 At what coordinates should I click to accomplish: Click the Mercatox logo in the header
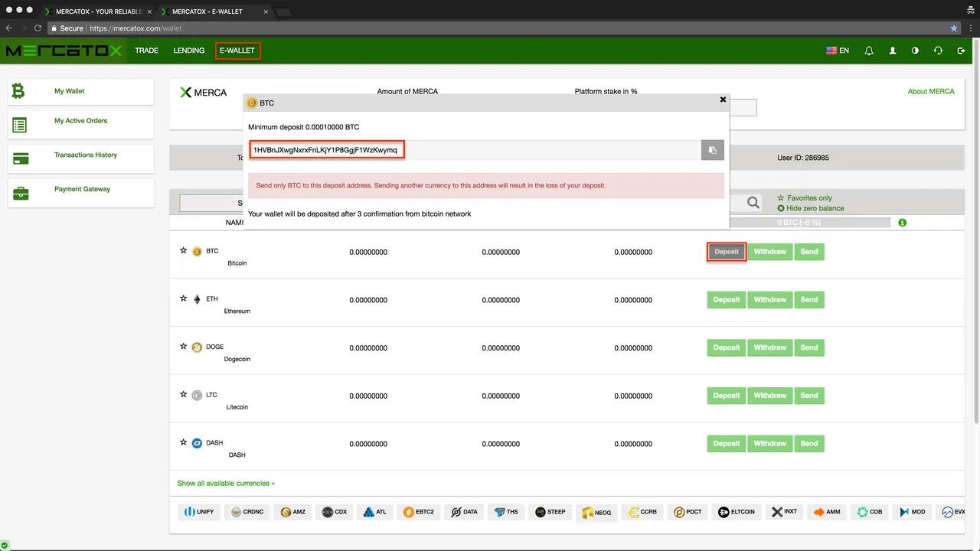(x=64, y=51)
